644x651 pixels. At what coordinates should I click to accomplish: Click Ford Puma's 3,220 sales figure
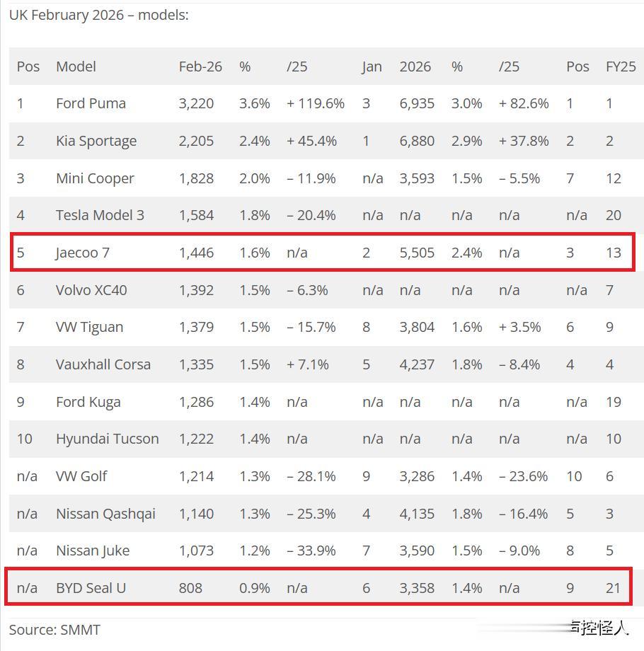click(x=196, y=103)
